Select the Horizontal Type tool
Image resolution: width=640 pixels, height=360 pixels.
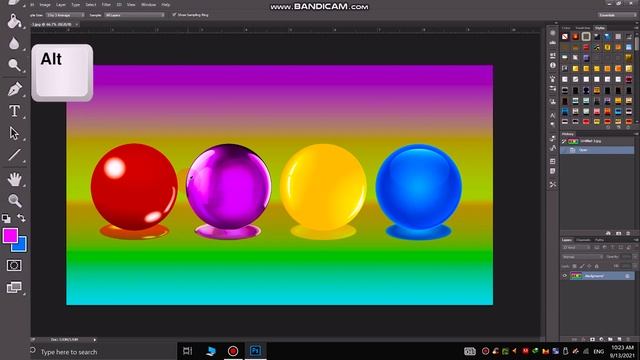(x=14, y=111)
